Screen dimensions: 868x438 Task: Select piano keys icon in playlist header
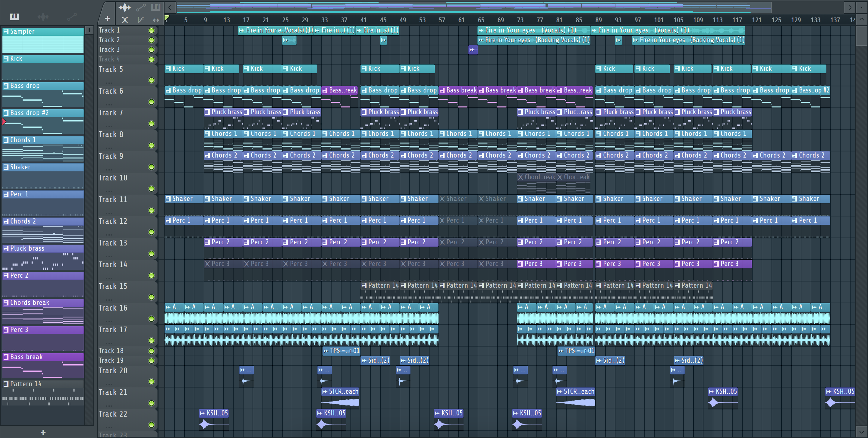(x=156, y=7)
